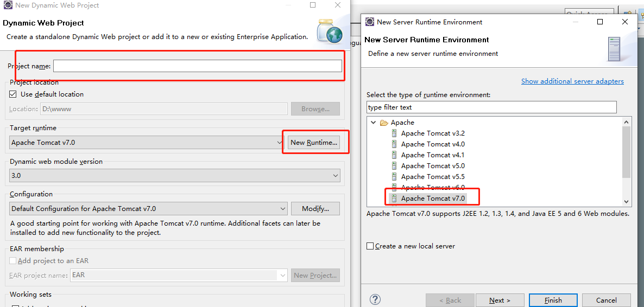Open the Target runtime dropdown

(x=146, y=143)
